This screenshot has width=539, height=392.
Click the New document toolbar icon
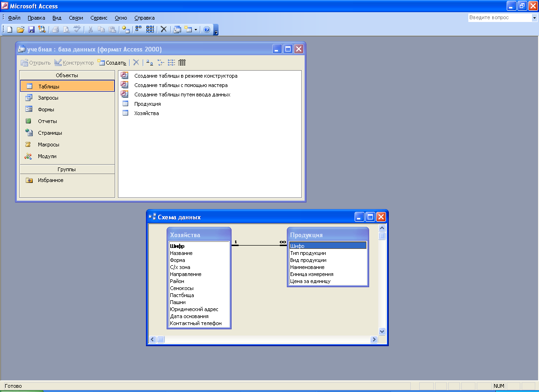10,29
